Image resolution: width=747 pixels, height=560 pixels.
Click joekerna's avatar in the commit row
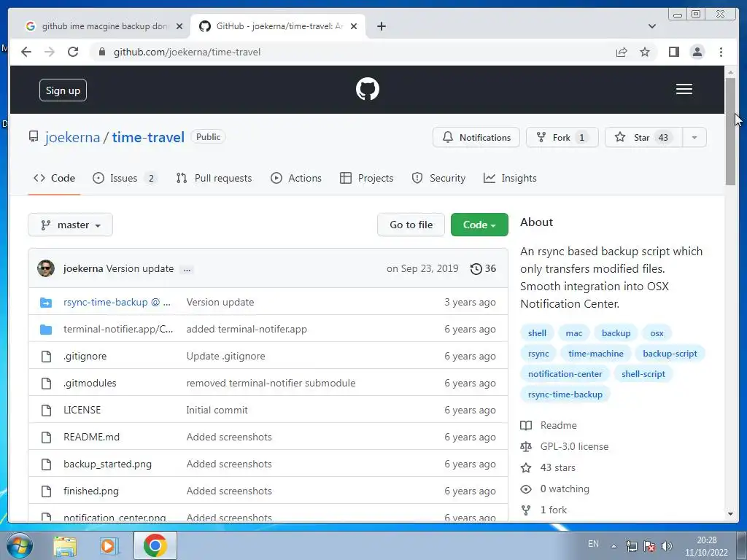[x=46, y=268]
